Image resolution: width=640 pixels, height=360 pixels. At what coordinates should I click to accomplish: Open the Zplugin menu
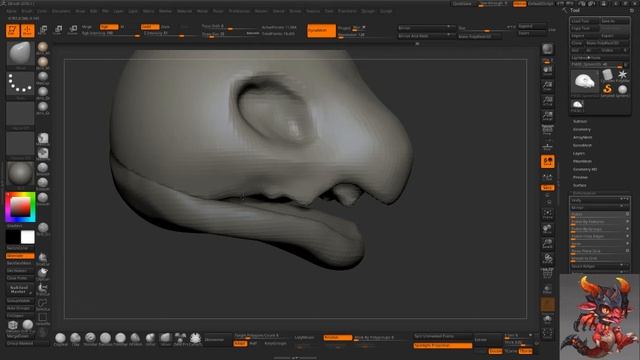click(x=368, y=11)
